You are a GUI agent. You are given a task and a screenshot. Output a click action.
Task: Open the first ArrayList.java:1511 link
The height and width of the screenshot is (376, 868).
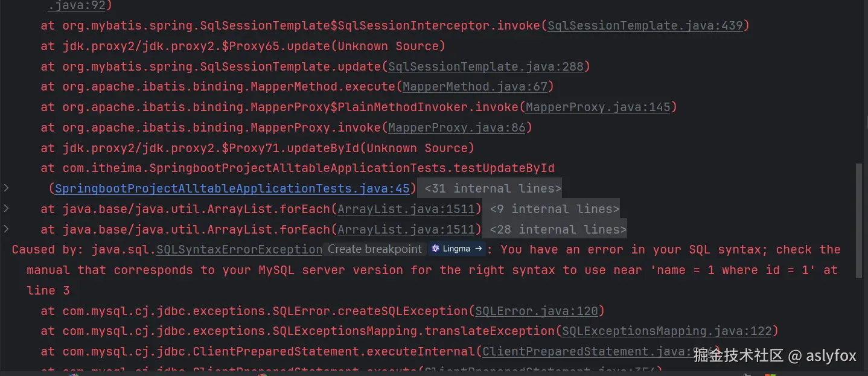pyautogui.click(x=406, y=208)
